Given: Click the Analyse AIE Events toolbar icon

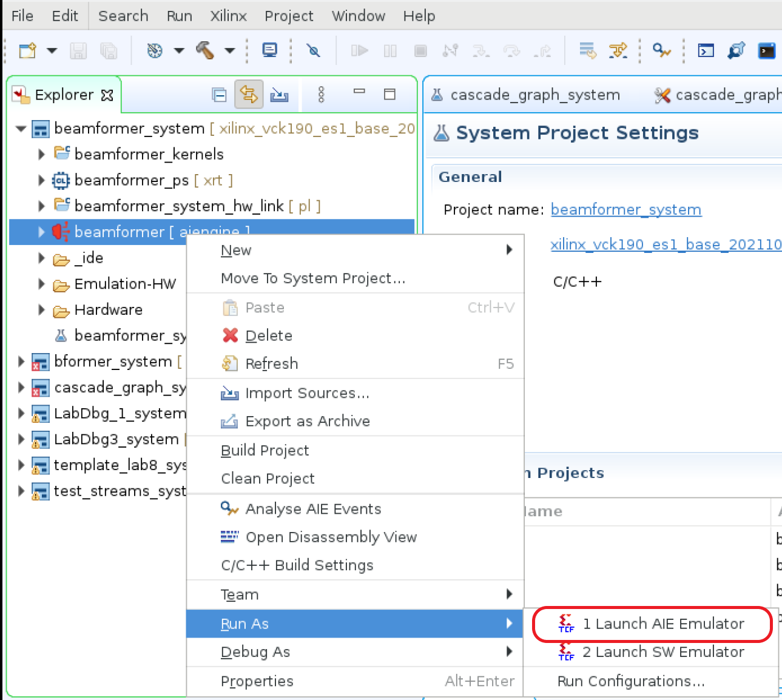Looking at the screenshot, I should tap(661, 50).
